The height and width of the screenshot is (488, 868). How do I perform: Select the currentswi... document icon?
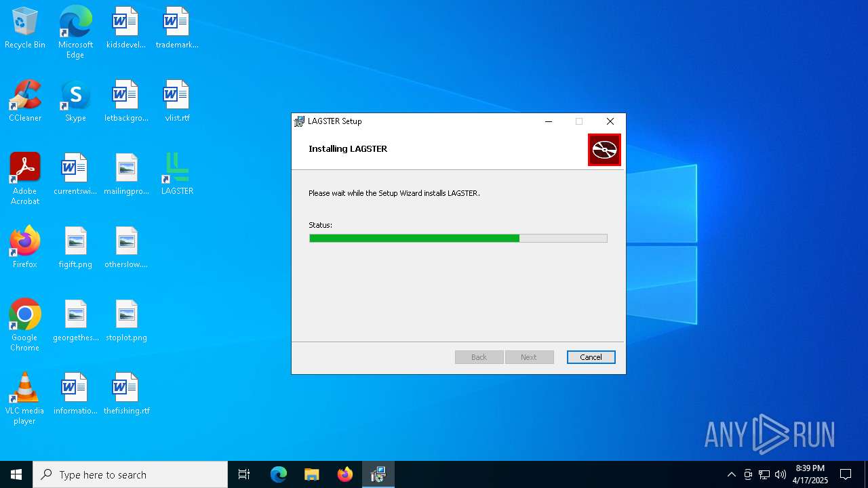[75, 175]
